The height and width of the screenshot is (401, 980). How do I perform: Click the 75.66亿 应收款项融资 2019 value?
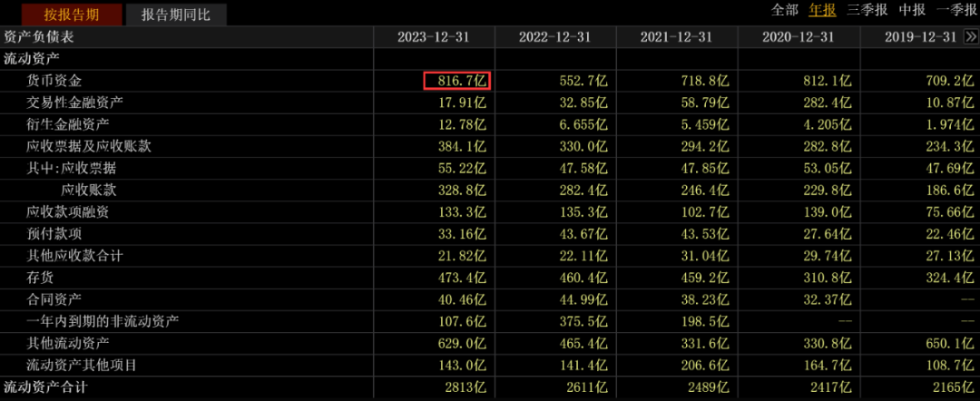pyautogui.click(x=949, y=212)
